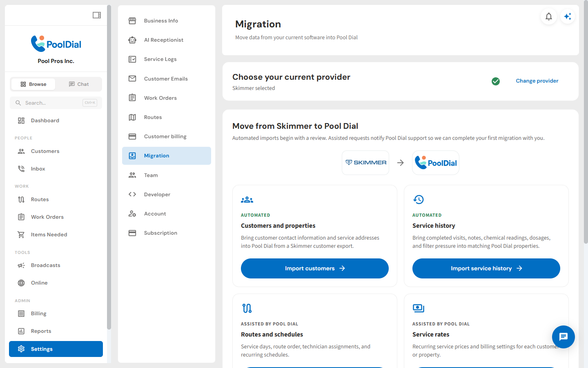This screenshot has height=368, width=588.
Task: Click the left sidebar scrollbar
Action: pos(109,167)
